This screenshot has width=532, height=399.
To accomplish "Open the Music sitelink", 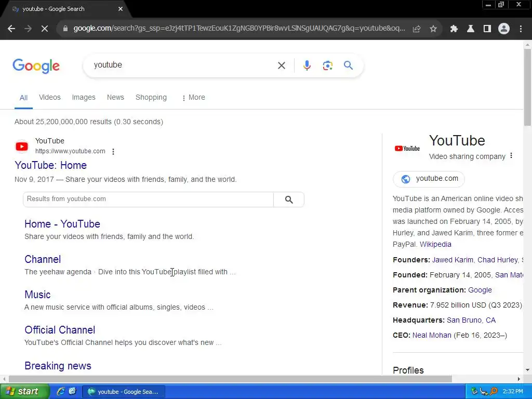I will point(37,295).
